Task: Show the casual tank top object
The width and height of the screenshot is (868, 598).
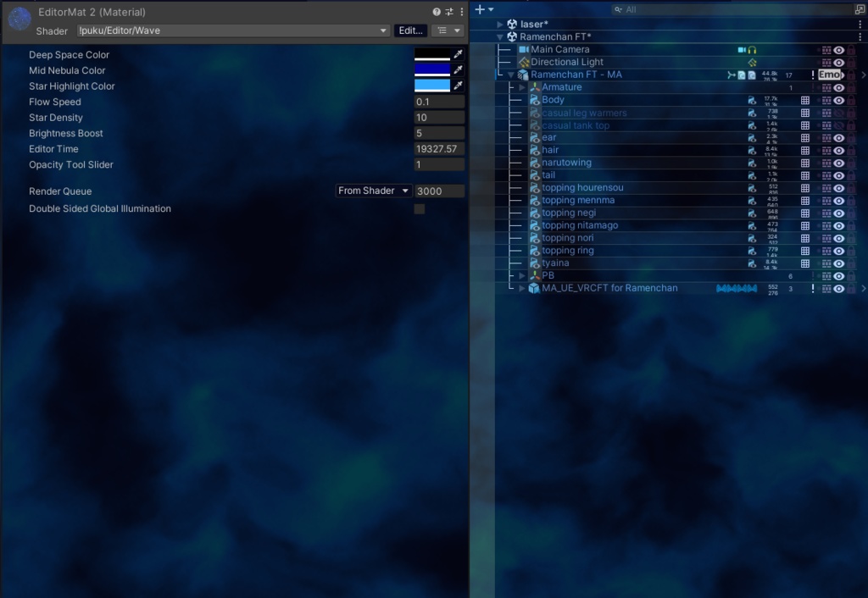Action: click(x=839, y=125)
